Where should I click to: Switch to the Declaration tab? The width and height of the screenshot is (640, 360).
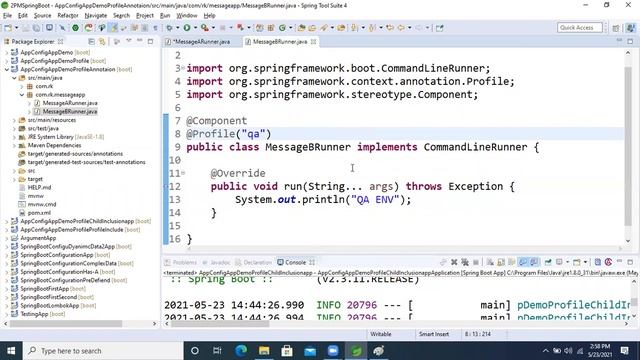tap(253, 262)
